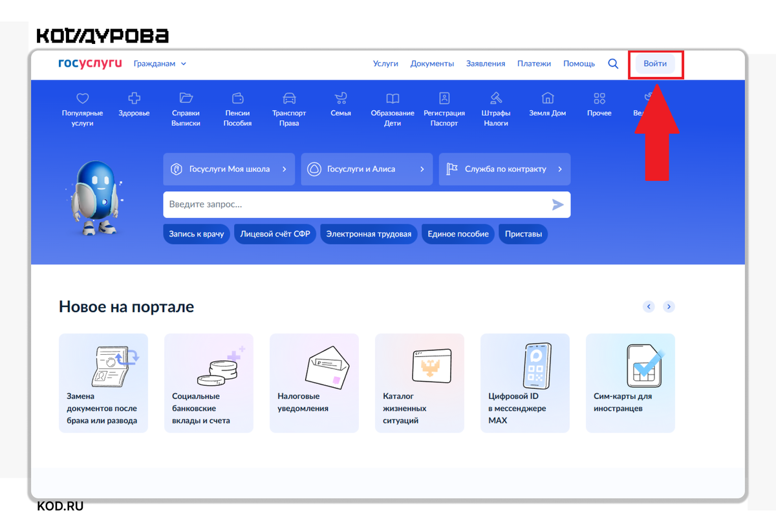This screenshot has height=532, width=776.
Task: Open the Справки Выписки folder icon
Action: click(x=186, y=98)
